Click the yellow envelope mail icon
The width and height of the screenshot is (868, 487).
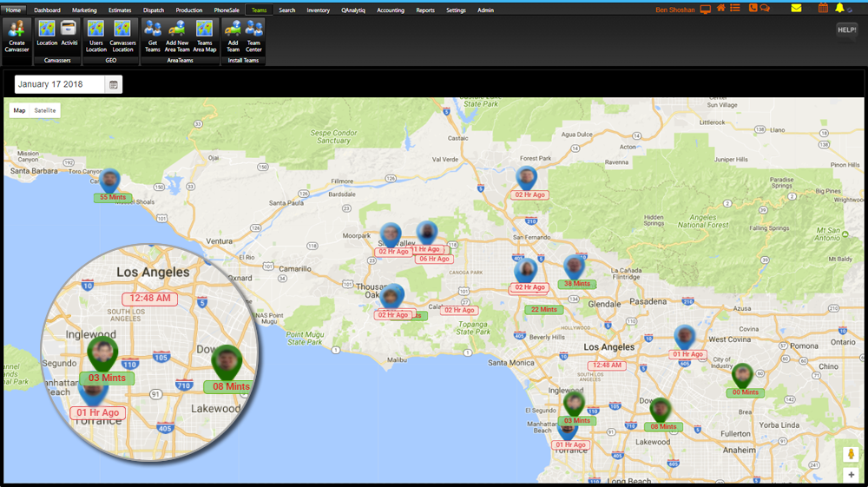pyautogui.click(x=796, y=9)
